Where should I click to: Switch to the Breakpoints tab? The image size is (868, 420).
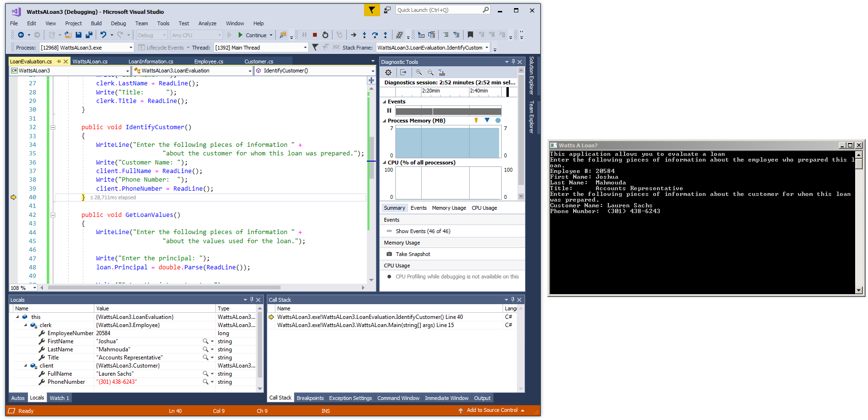(x=310, y=398)
